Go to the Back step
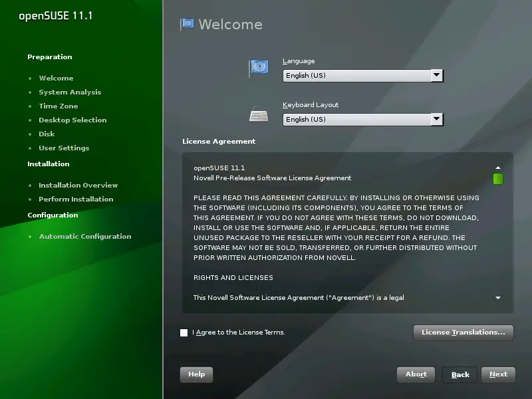This screenshot has width=532, height=399. pos(460,375)
